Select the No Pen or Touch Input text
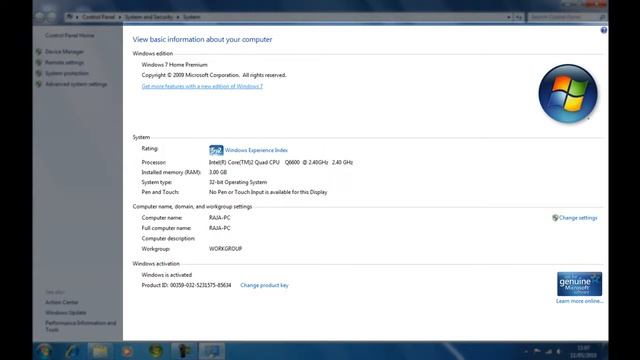This screenshot has height=360, width=640. [268, 192]
